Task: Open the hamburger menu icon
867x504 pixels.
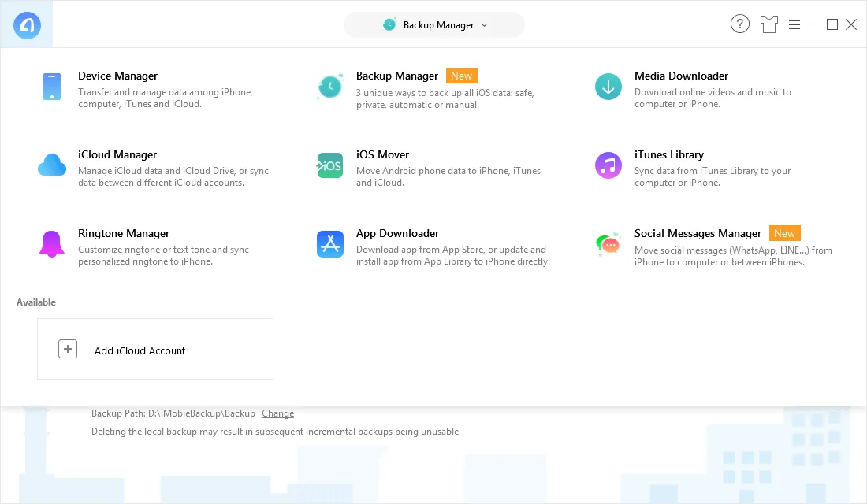Action: pos(794,25)
